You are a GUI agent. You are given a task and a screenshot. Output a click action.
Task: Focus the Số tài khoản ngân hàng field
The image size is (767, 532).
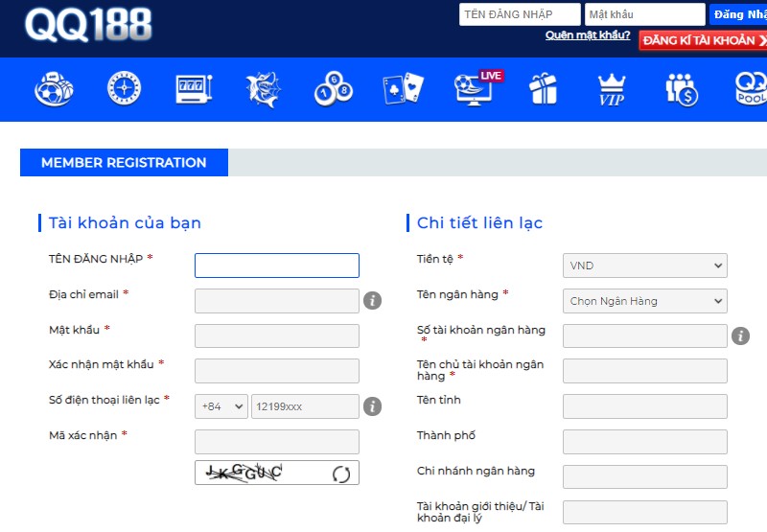pos(644,335)
